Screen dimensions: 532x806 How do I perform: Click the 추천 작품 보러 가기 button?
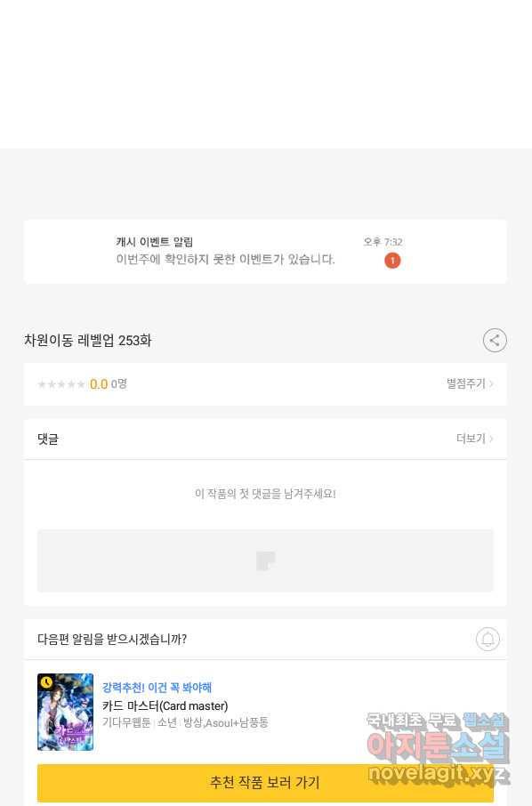click(265, 783)
